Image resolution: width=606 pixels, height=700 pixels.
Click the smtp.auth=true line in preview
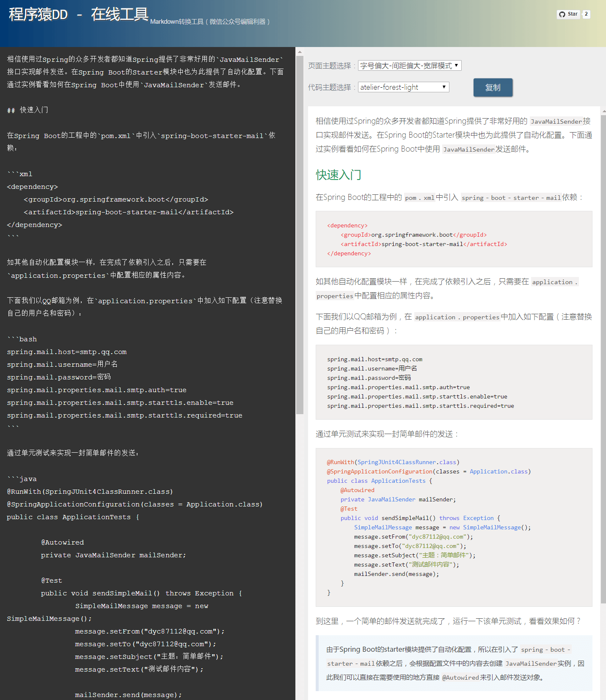398,387
